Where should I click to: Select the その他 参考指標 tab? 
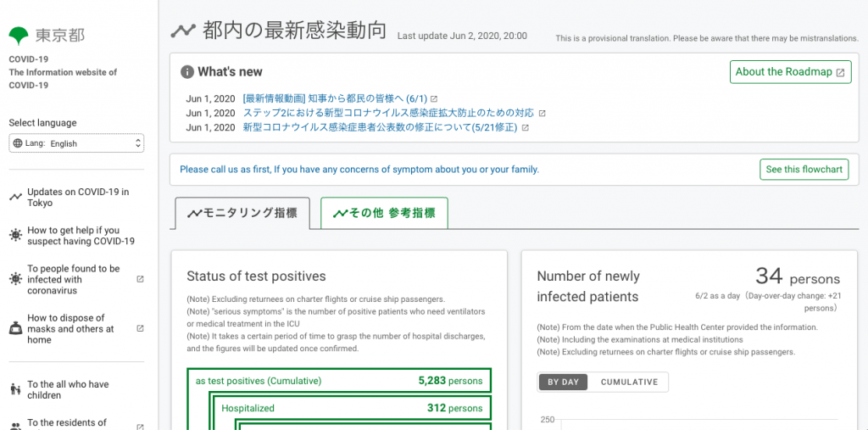coord(384,213)
